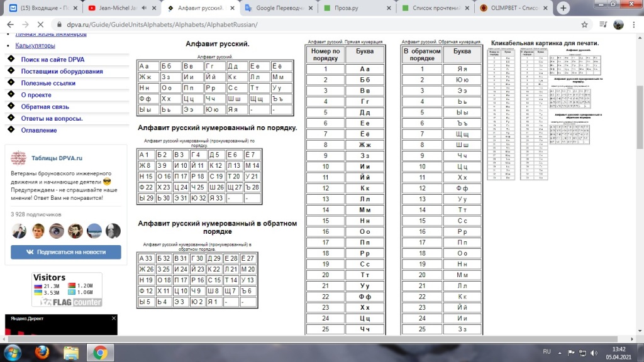Click heading 'Алфавит русский нумерованный по порядку.'
The height and width of the screenshot is (362, 644).
tap(217, 128)
